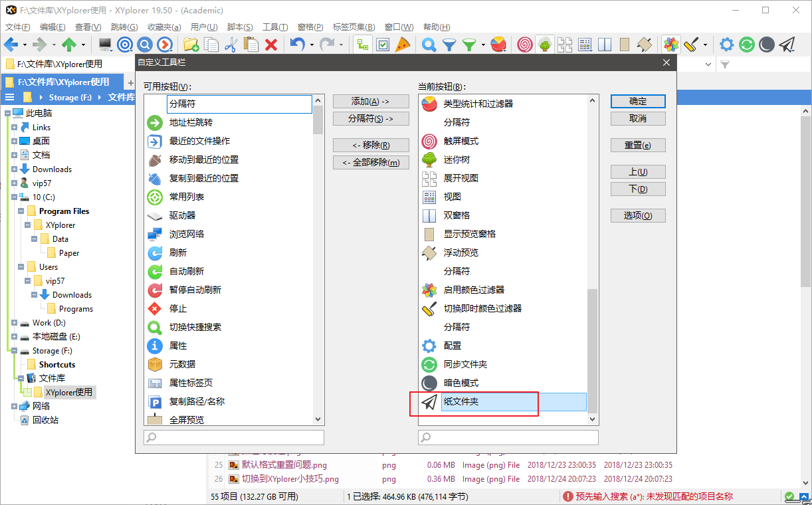Click the blue Back arrow in main toolbar
Screen dimensions: 812x505
pos(11,45)
